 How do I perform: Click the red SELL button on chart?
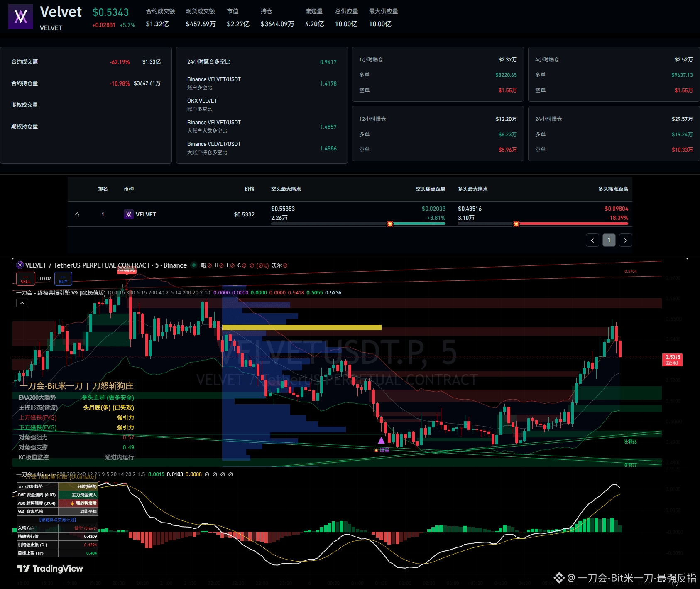[26, 279]
